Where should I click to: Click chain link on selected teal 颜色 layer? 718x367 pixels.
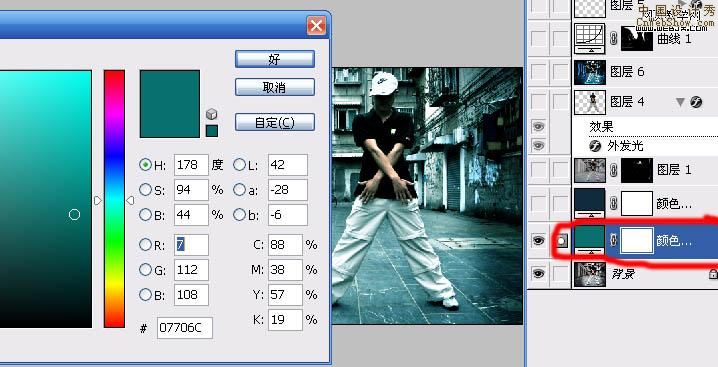[x=614, y=240]
